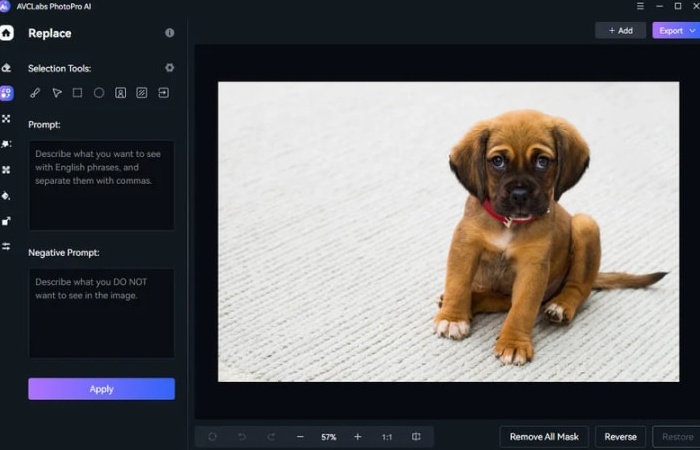Select the portrait auto-select tool

click(x=120, y=93)
